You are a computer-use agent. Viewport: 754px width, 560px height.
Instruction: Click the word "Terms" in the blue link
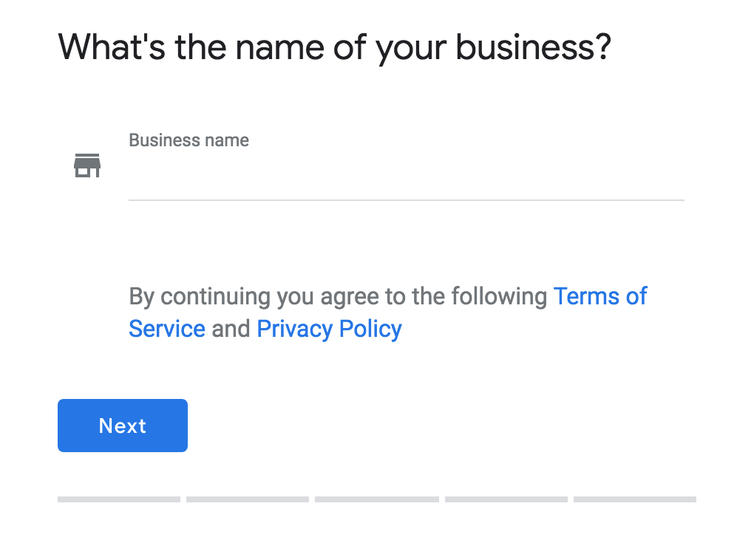[x=586, y=296]
